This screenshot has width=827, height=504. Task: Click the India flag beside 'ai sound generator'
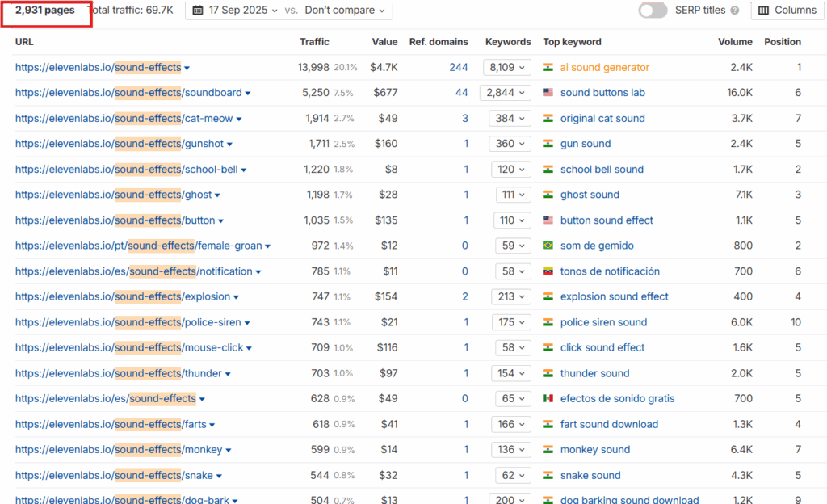[548, 68]
